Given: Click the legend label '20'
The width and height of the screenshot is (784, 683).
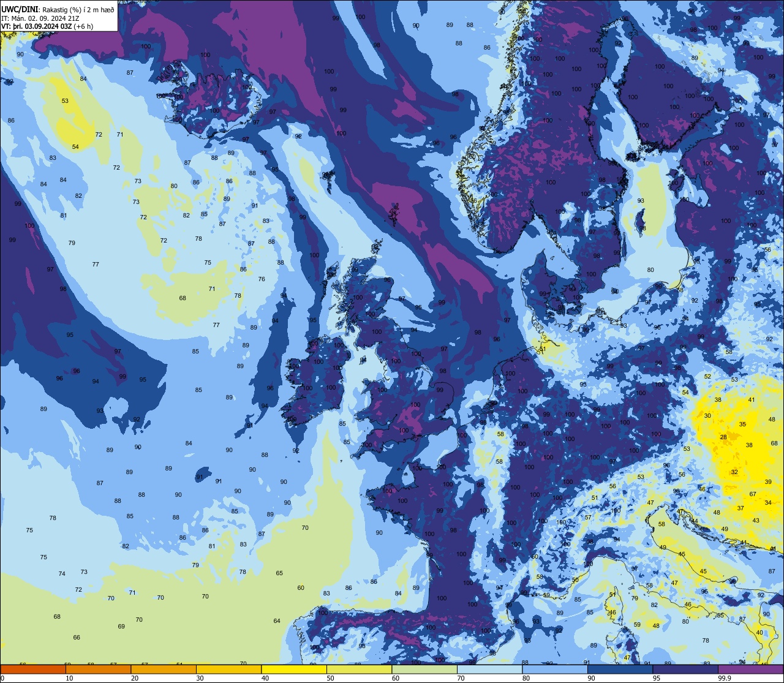Looking at the screenshot, I should coord(135,678).
